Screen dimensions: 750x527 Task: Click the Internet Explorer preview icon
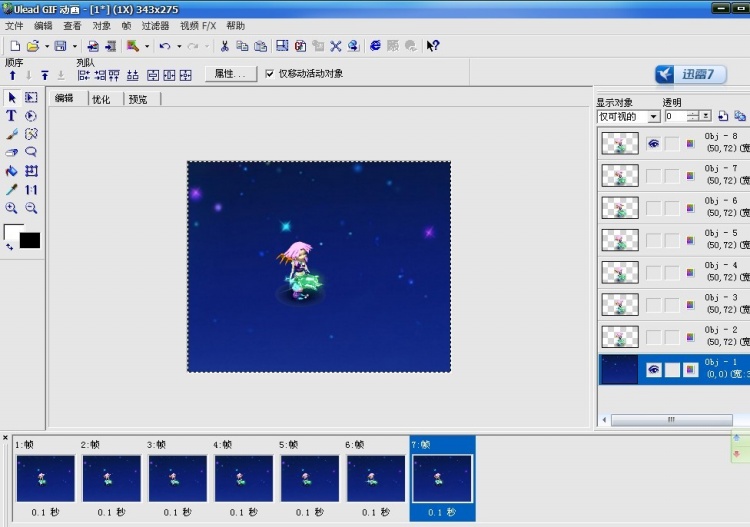click(x=375, y=46)
